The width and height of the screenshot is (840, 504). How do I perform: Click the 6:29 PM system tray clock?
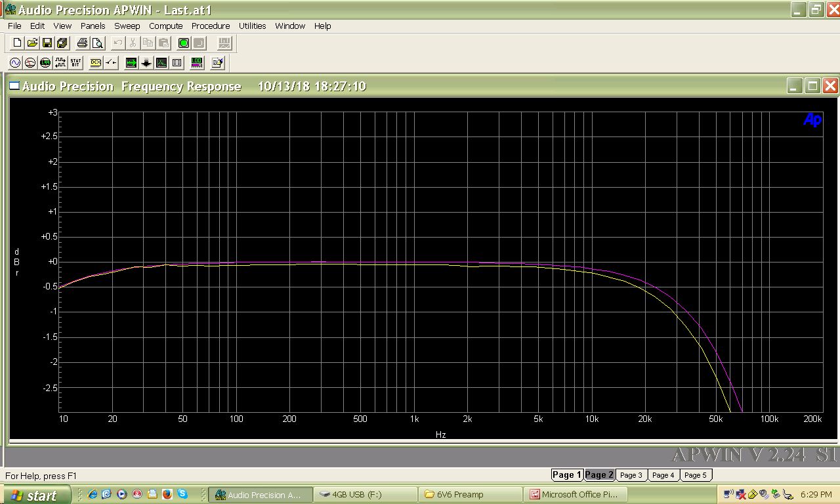(816, 495)
